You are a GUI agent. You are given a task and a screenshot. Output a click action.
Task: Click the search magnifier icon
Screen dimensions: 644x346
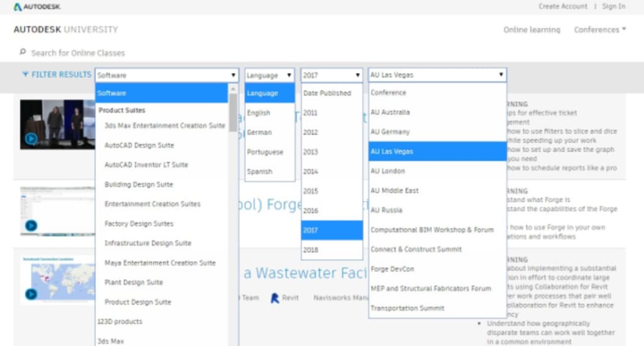pos(23,52)
